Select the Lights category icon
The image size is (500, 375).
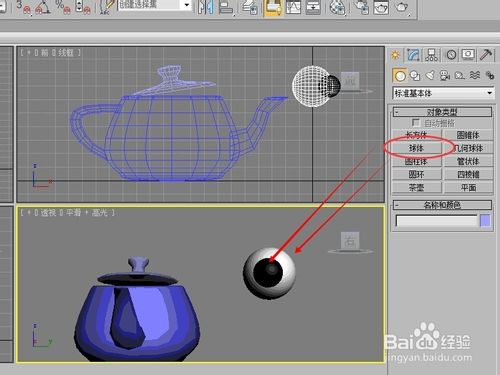pos(430,75)
